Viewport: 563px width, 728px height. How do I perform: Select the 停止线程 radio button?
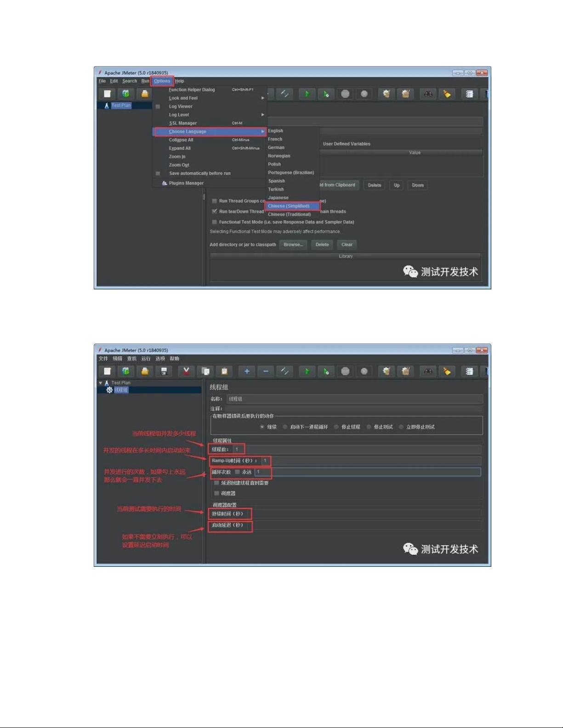click(336, 427)
